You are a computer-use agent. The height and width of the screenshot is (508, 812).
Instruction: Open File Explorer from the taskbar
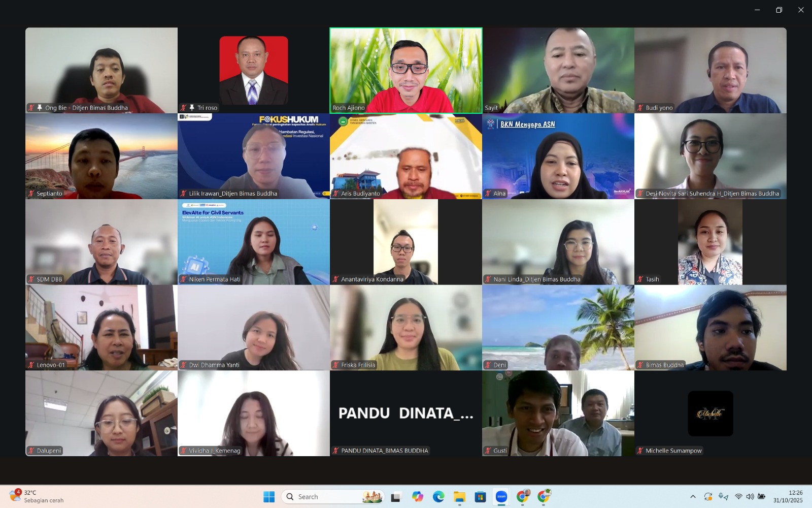coord(459,497)
